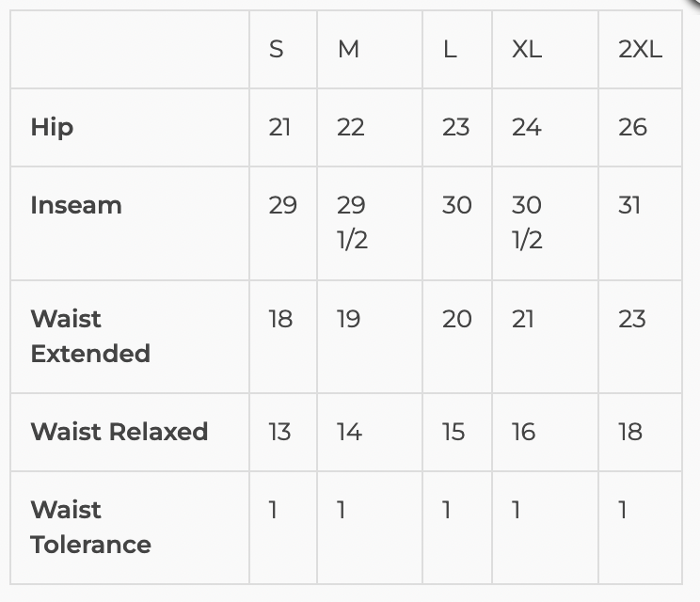Select the Waist Tolerance row label
This screenshot has width=700, height=602.
click(x=90, y=527)
